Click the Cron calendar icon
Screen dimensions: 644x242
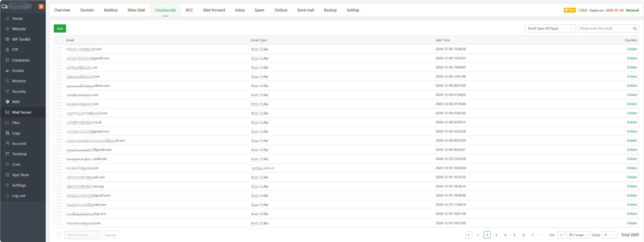pos(7,164)
